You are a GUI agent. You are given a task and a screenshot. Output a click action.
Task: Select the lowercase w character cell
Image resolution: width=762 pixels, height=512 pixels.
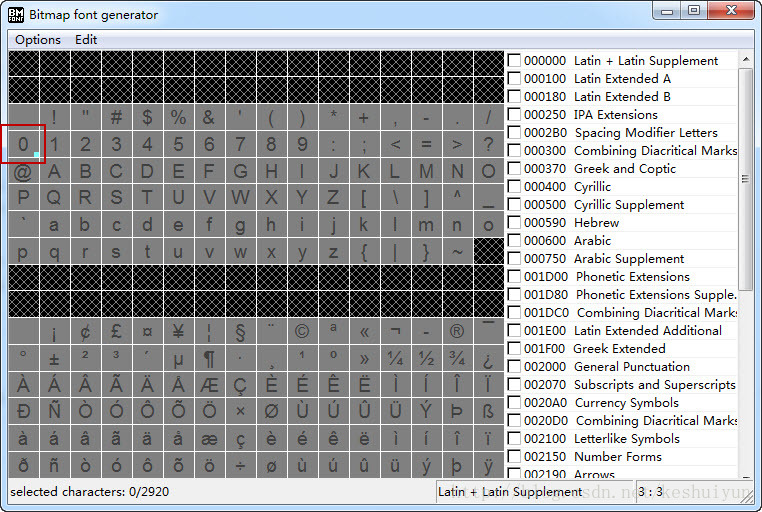pyautogui.click(x=240, y=251)
